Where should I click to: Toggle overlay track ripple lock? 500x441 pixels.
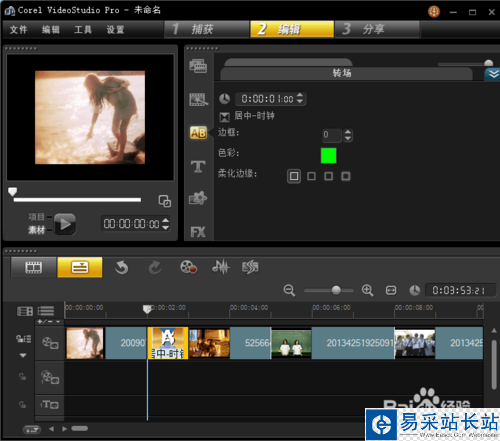coord(22,377)
